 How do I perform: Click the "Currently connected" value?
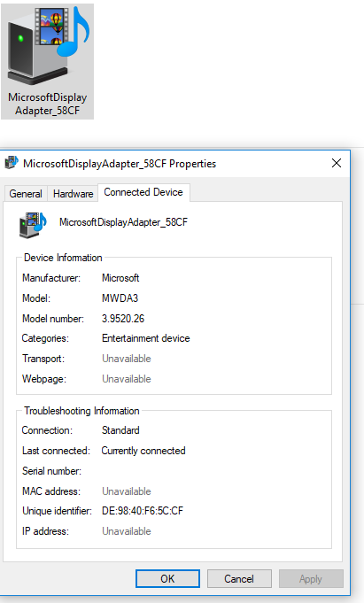pyautogui.click(x=143, y=451)
